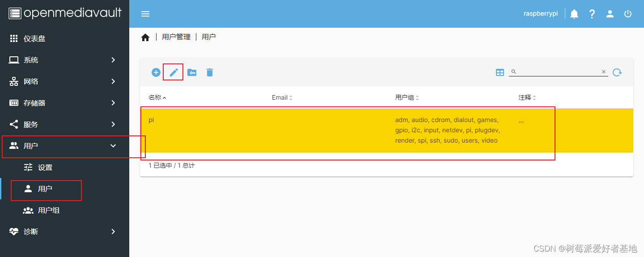Open 用户组 submenu item

click(64, 210)
